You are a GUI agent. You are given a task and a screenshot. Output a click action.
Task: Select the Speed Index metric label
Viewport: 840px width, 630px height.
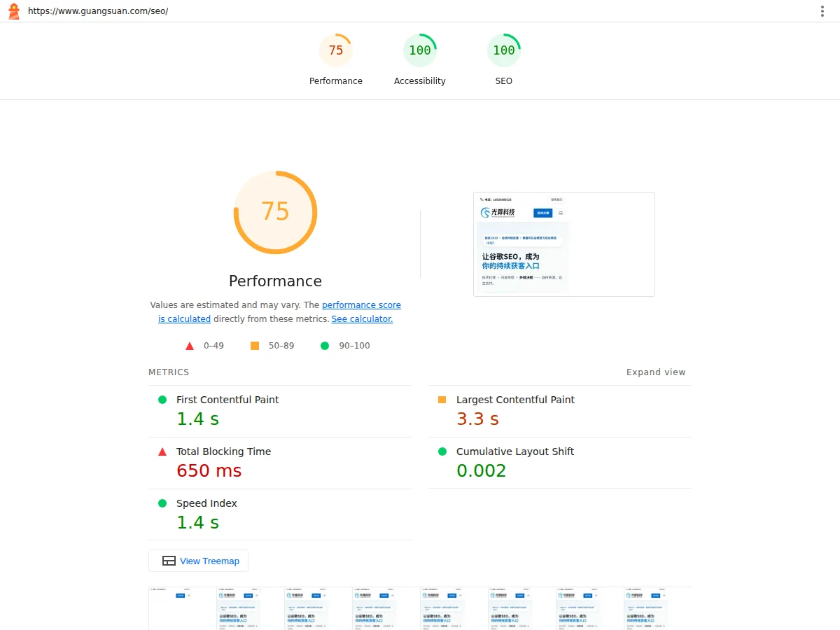(x=206, y=503)
